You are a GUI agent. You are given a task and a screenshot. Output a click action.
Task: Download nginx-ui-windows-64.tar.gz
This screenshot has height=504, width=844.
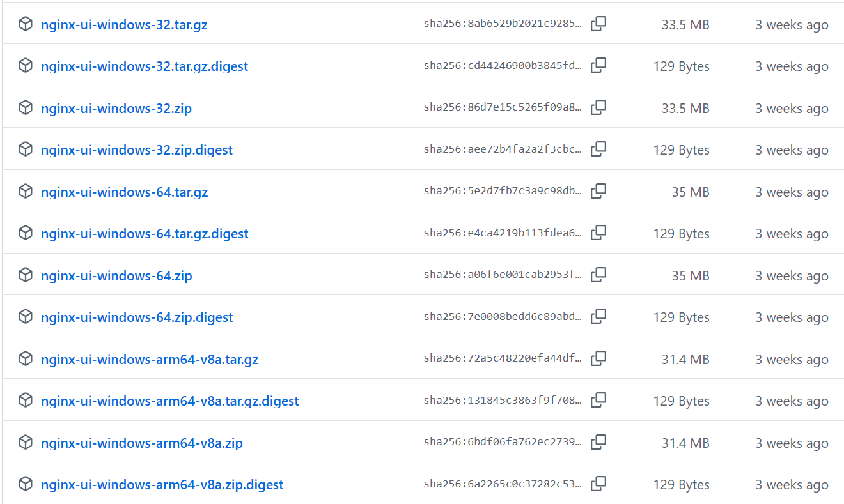tap(125, 192)
